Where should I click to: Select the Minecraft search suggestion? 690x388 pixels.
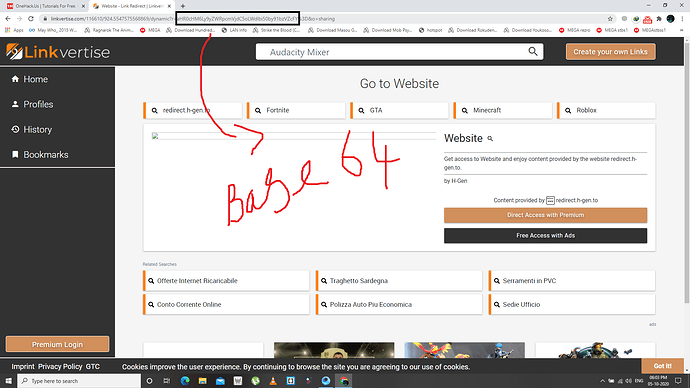tap(503, 110)
